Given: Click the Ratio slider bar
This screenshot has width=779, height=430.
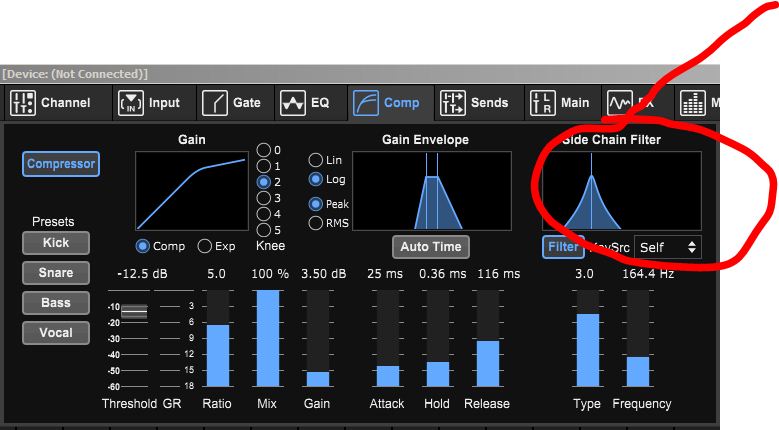Looking at the screenshot, I should coord(218,338).
